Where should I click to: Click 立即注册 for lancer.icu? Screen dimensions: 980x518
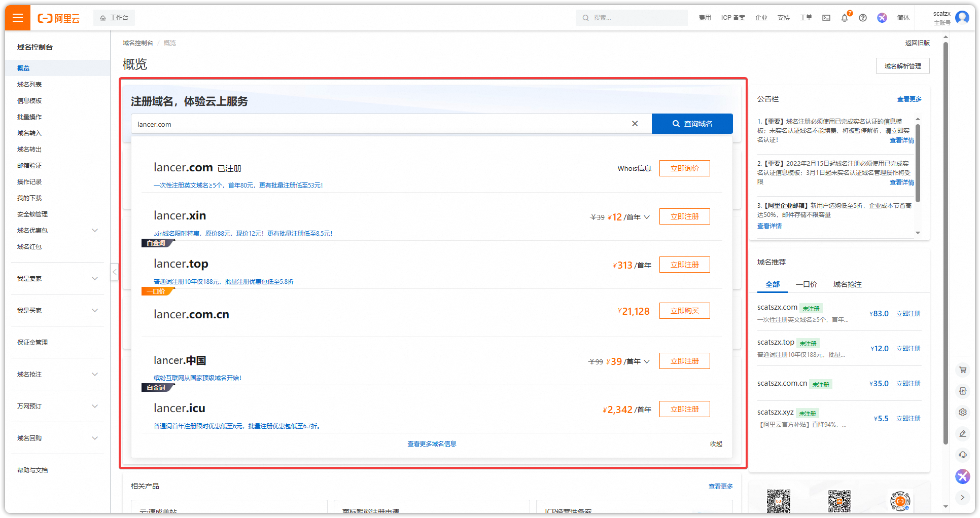(x=685, y=409)
